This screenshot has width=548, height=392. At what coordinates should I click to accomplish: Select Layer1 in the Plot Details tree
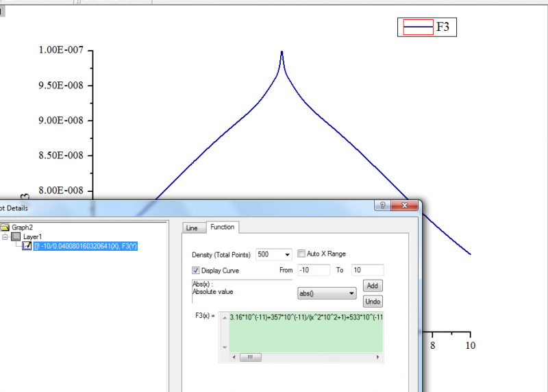pyautogui.click(x=32, y=236)
